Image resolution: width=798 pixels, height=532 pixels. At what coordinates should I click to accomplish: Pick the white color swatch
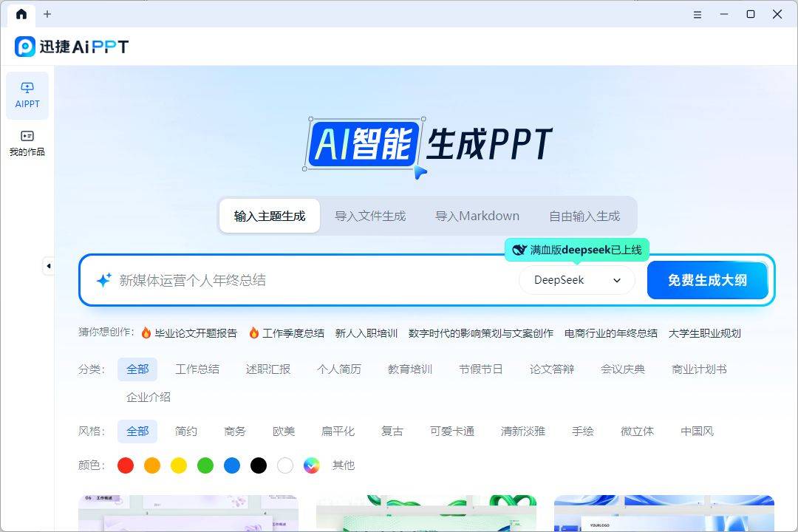point(285,465)
